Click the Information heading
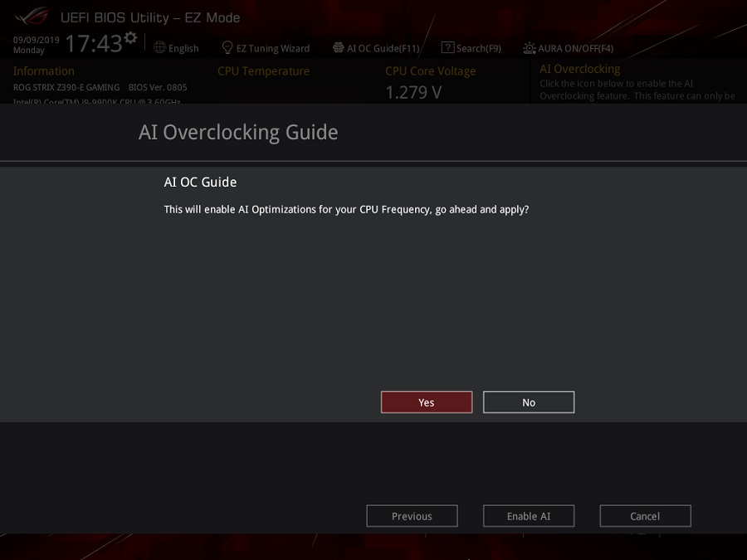The image size is (747, 560). point(44,71)
